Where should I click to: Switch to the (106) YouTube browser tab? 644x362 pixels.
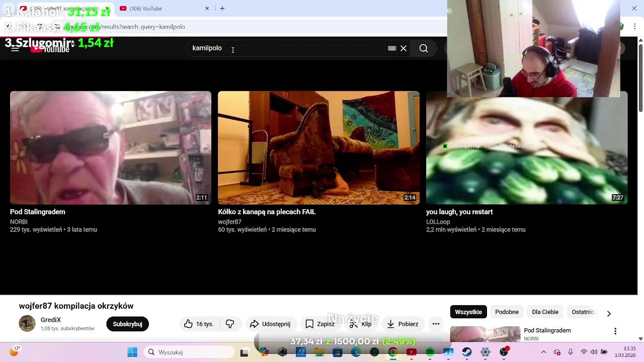[165, 9]
